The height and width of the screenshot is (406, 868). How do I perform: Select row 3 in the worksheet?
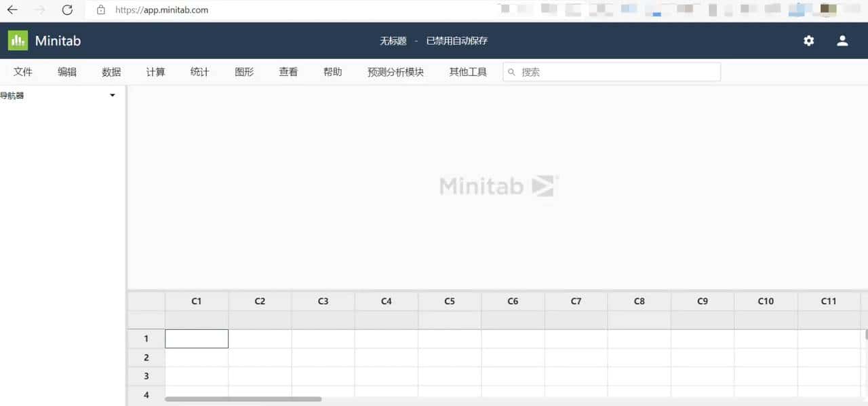(146, 375)
